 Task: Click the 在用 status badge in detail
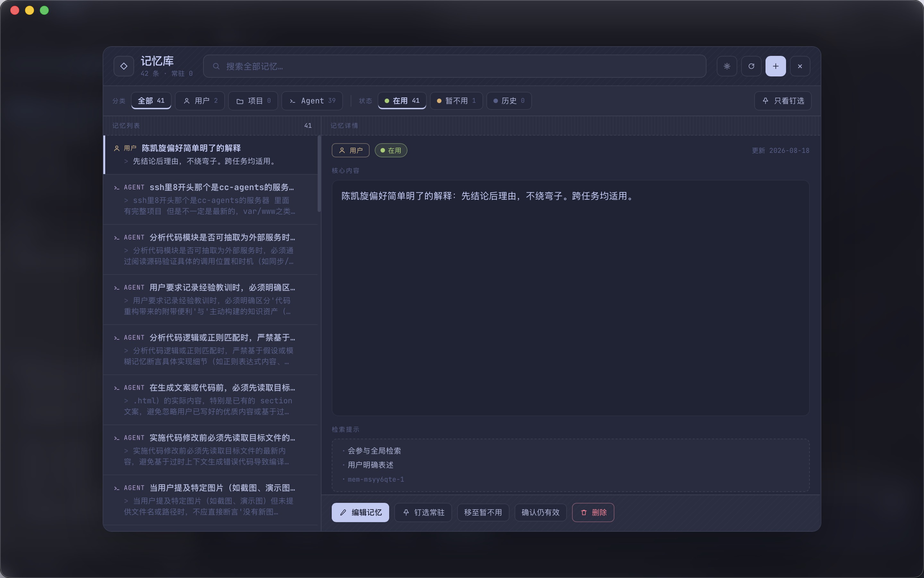(391, 150)
